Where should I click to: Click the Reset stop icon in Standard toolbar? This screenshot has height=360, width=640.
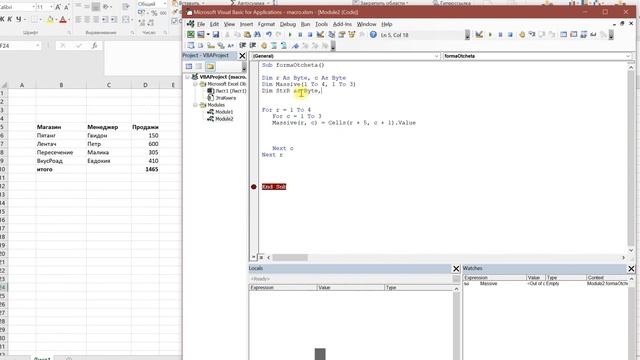(310, 35)
